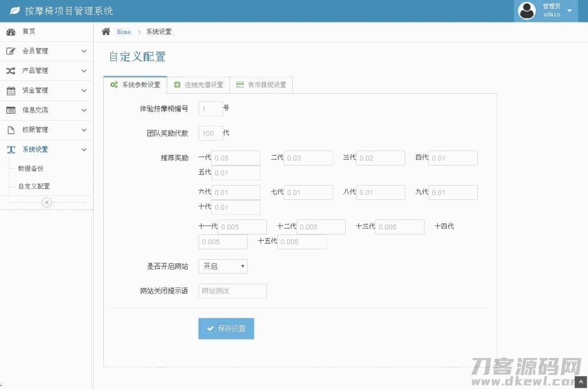This screenshot has width=588, height=389.
Task: Click the leaf logo icon in header
Action: 15,11
